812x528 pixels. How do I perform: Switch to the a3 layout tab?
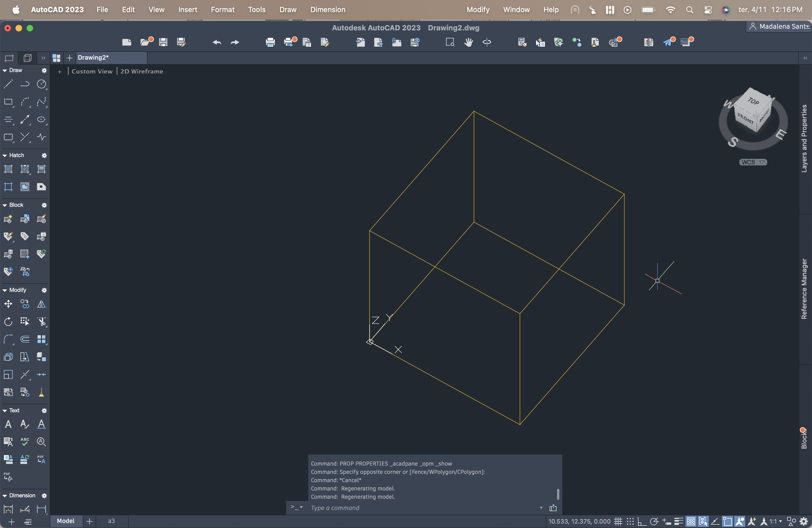coord(111,521)
